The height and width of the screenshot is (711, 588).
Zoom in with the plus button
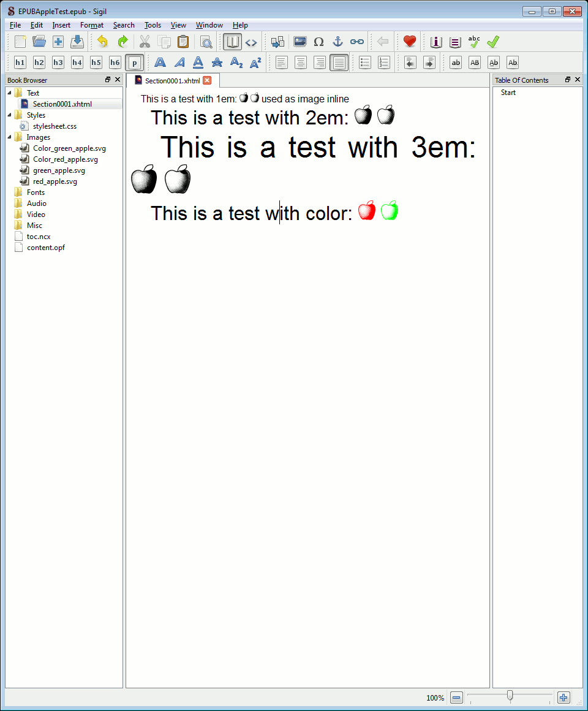click(563, 698)
